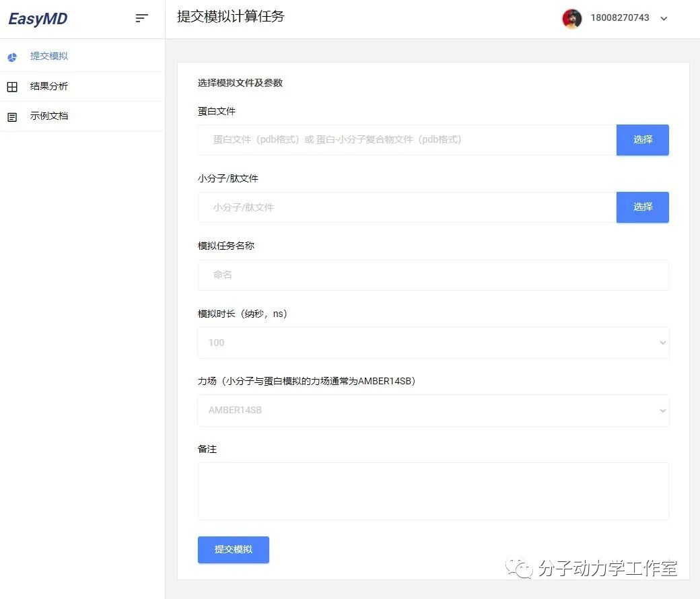Open the 力场 dropdown showing AMBER14SB
This screenshot has height=599, width=700.
point(433,411)
